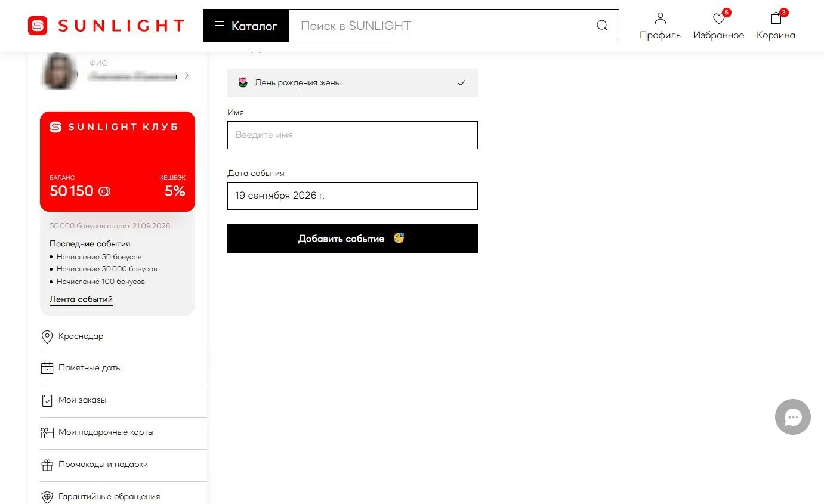This screenshot has height=504, width=824.
Task: Click the Мои подарочные карты gift card icon
Action: pyautogui.click(x=47, y=432)
